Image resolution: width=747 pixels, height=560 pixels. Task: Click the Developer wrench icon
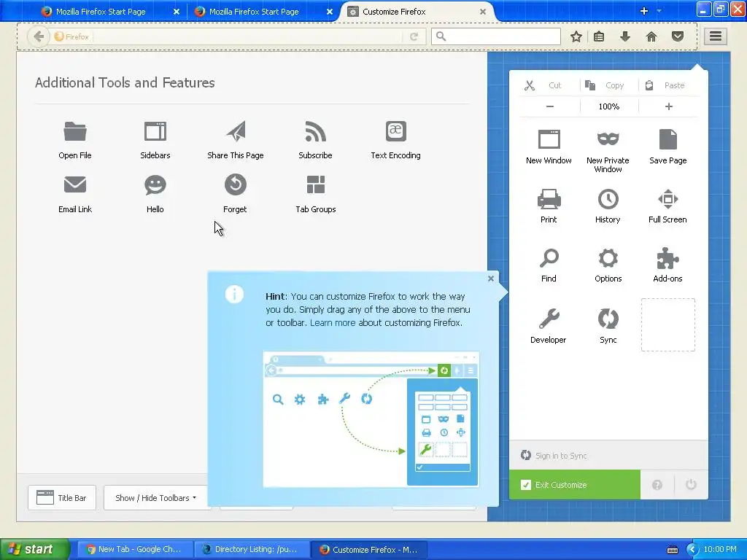[x=549, y=319]
